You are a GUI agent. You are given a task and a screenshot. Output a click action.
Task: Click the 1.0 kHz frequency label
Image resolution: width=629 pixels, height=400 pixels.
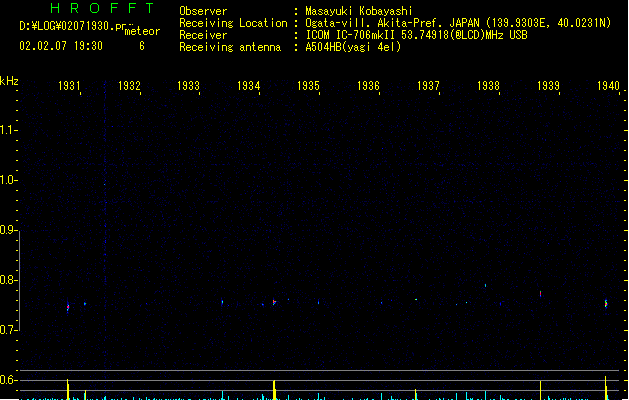click(7, 180)
